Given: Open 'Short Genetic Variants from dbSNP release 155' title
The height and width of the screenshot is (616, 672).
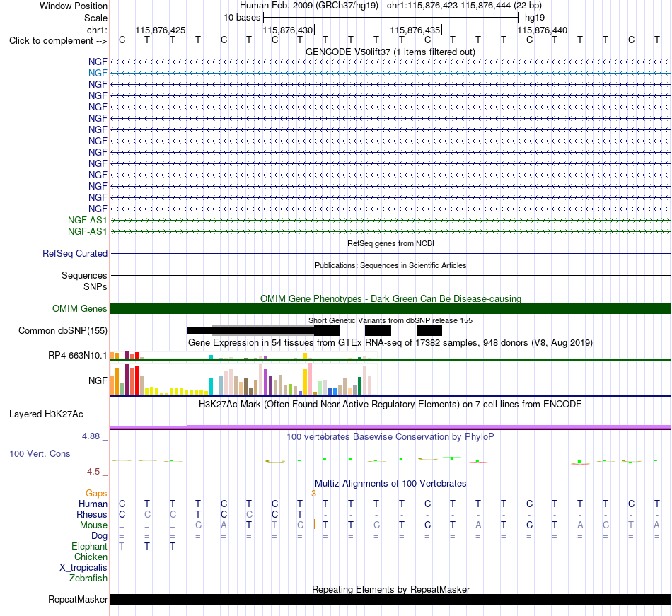Looking at the screenshot, I should tap(390, 320).
